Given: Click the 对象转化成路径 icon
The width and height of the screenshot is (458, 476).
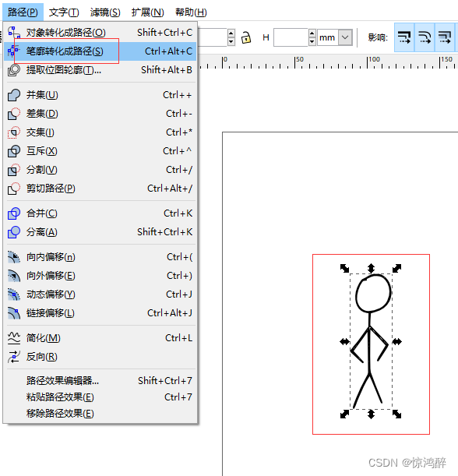Looking at the screenshot, I should coord(14,32).
